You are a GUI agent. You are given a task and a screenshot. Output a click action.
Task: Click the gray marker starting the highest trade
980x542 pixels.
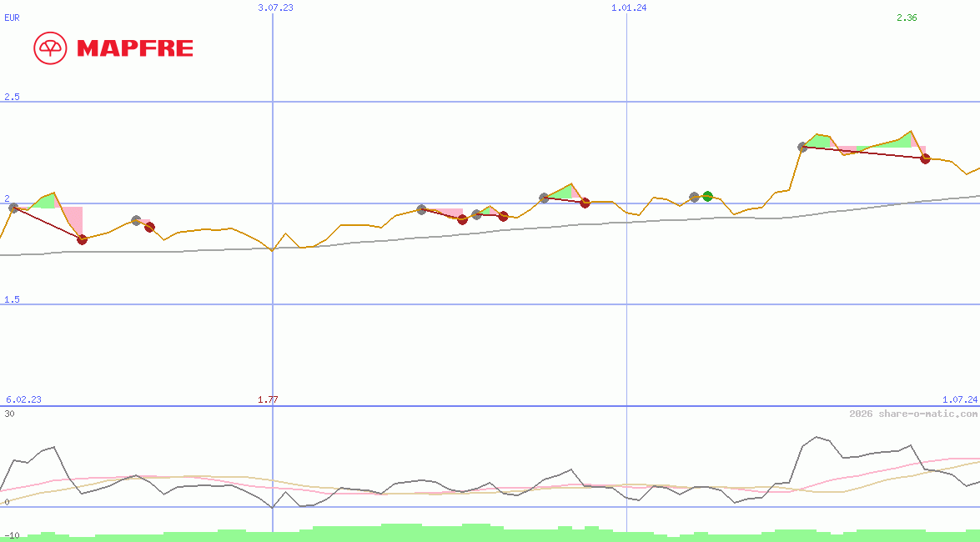802,147
